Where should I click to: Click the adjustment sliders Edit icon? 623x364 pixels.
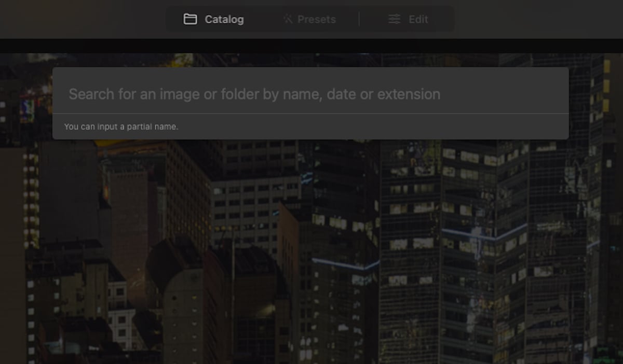pos(394,19)
